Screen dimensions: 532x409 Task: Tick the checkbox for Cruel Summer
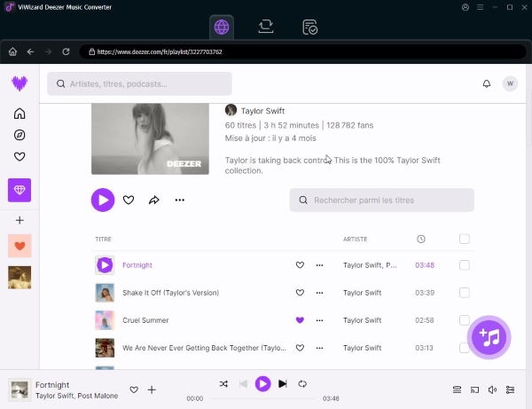tap(465, 320)
